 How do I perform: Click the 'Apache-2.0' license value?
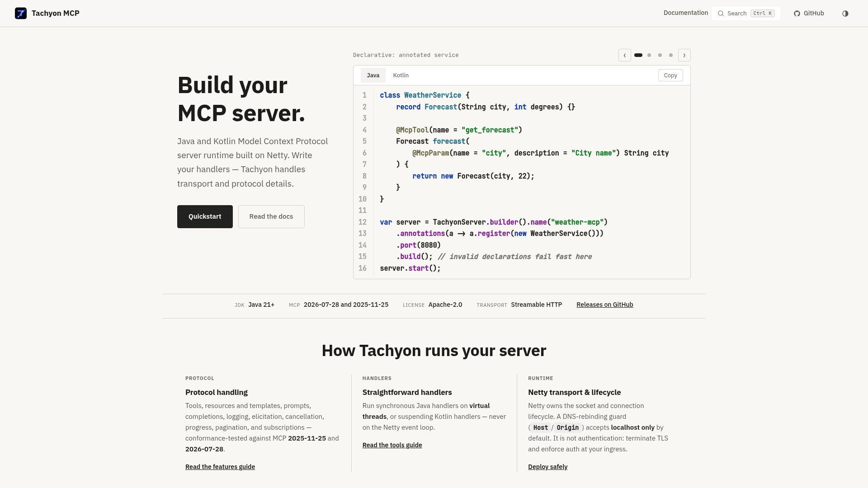tap(445, 305)
